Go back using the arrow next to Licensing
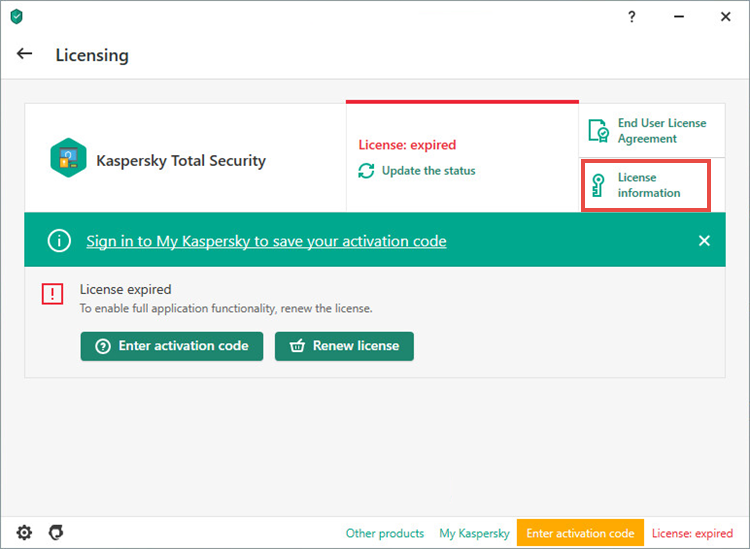Screen dimensions: 750x549 click(x=24, y=54)
